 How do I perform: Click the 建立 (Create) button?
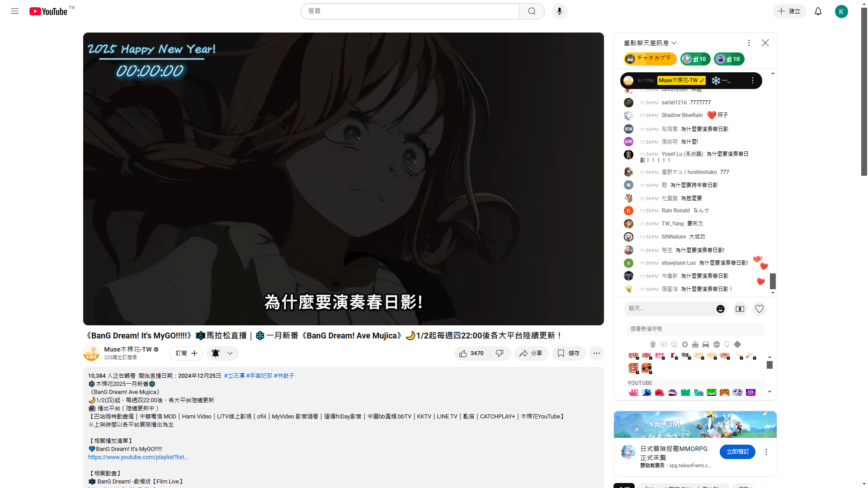(789, 11)
